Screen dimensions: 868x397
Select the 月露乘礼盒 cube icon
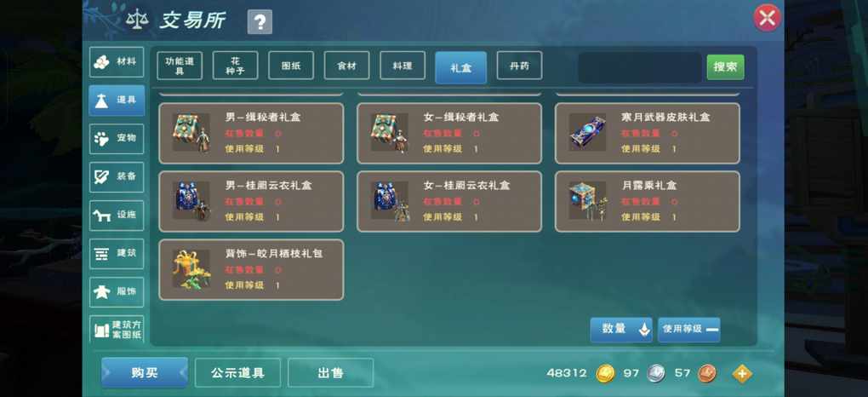[x=587, y=200]
